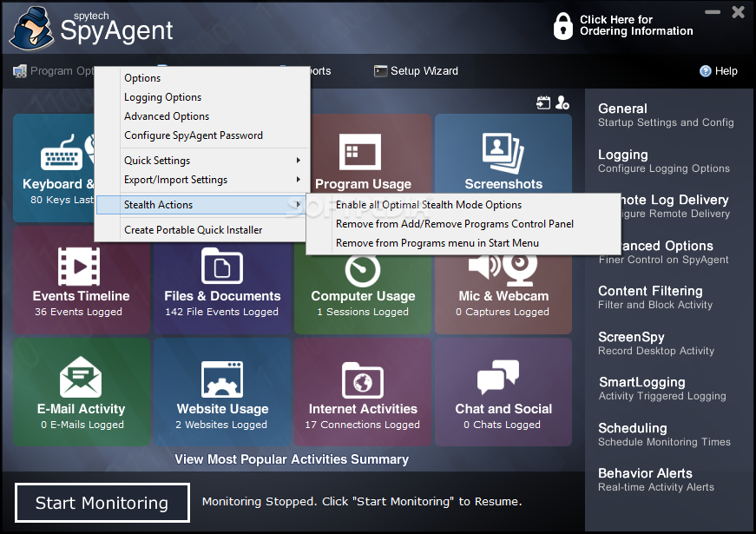Open General Startup Settings and Config
This screenshot has width=756, height=534.
(666, 115)
